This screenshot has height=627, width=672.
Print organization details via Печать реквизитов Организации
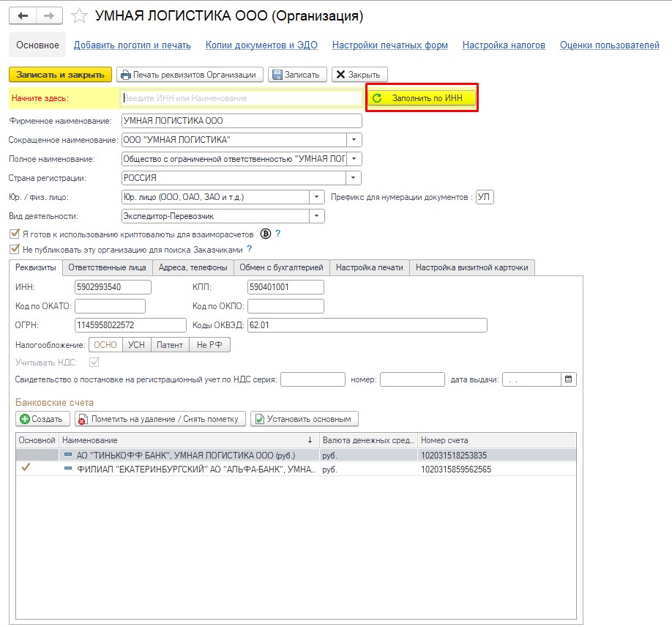(190, 75)
